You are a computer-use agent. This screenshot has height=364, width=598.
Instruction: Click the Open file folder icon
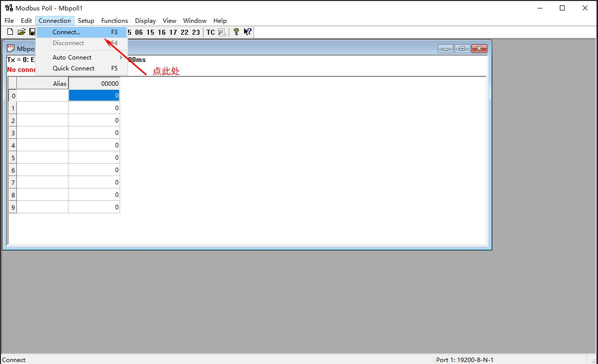[21, 32]
